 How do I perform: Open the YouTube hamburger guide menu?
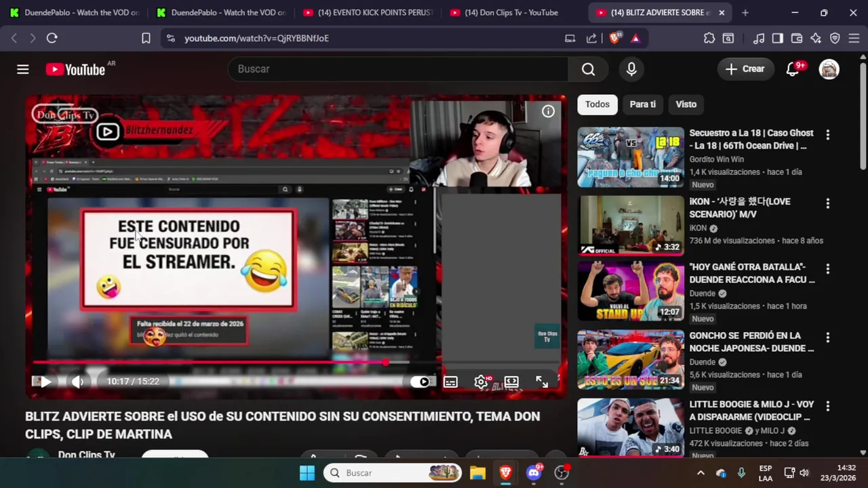click(23, 69)
